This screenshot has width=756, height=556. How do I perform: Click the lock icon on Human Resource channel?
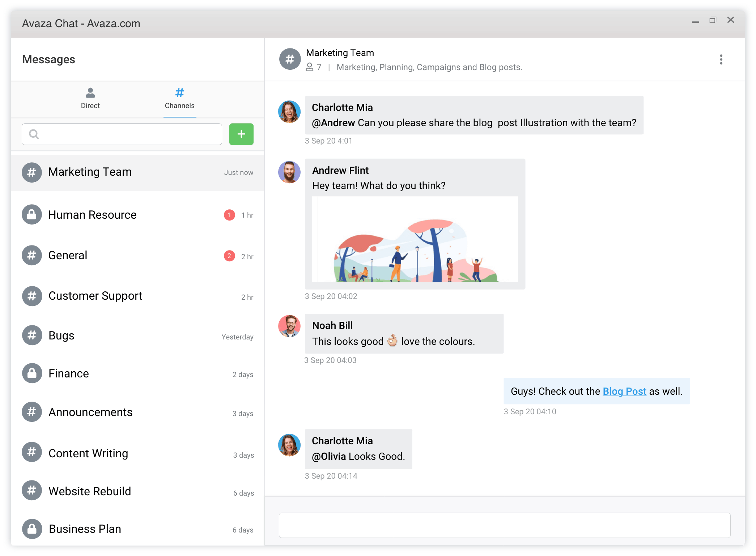pos(32,215)
